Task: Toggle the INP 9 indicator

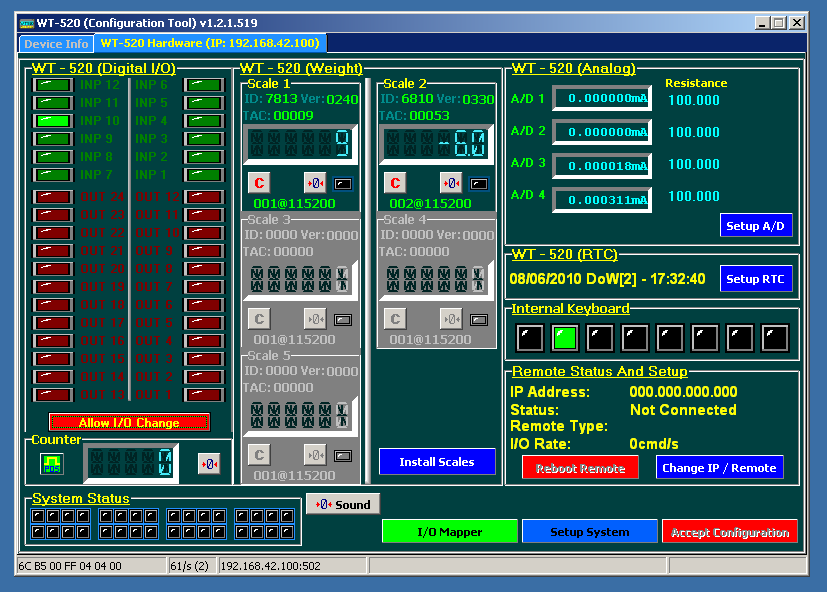Action: click(x=53, y=139)
